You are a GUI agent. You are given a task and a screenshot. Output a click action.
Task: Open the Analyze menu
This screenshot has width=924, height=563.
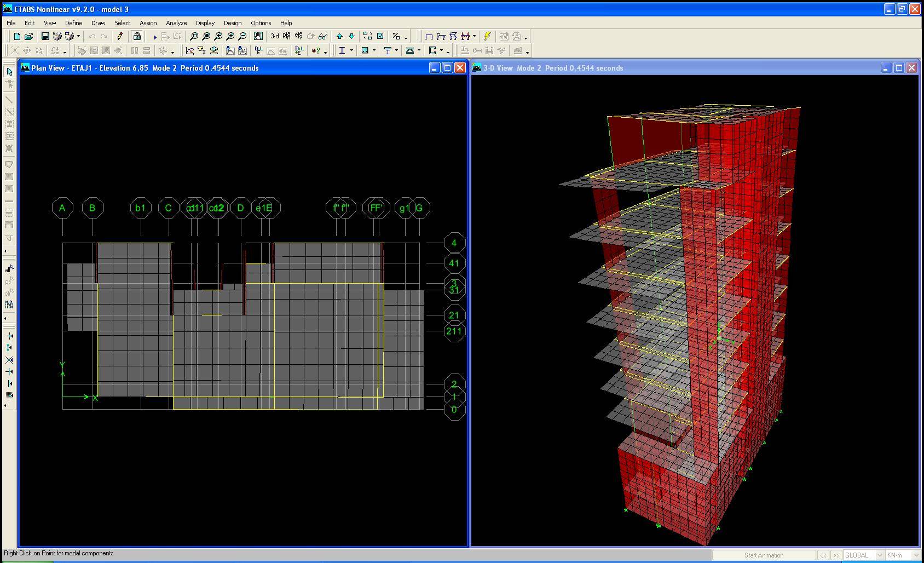[176, 23]
